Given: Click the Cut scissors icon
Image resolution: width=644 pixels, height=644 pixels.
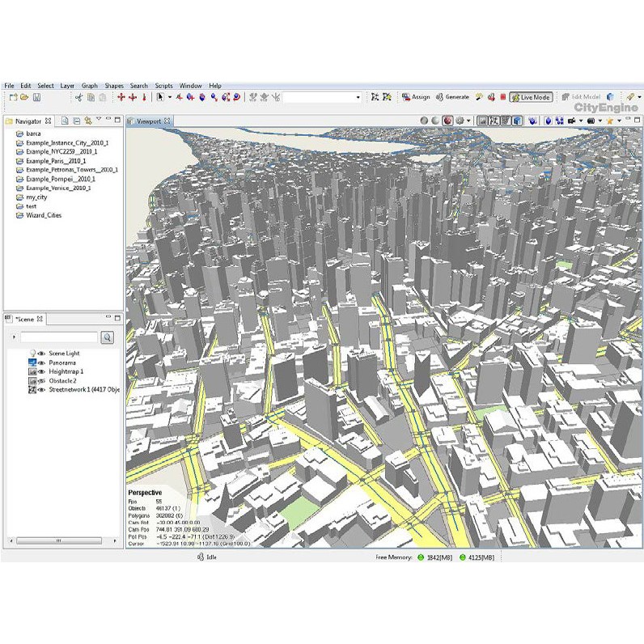Looking at the screenshot, I should tap(78, 97).
